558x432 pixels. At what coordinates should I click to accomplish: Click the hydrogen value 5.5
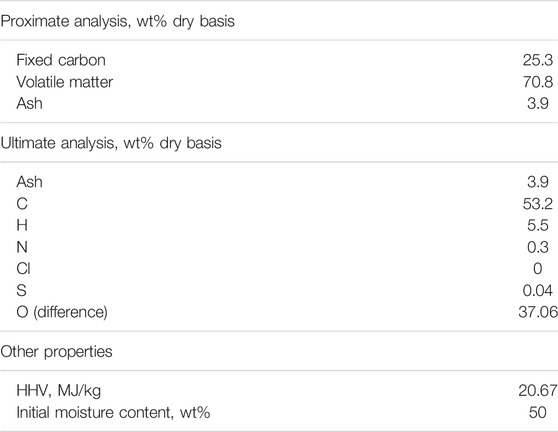(538, 225)
